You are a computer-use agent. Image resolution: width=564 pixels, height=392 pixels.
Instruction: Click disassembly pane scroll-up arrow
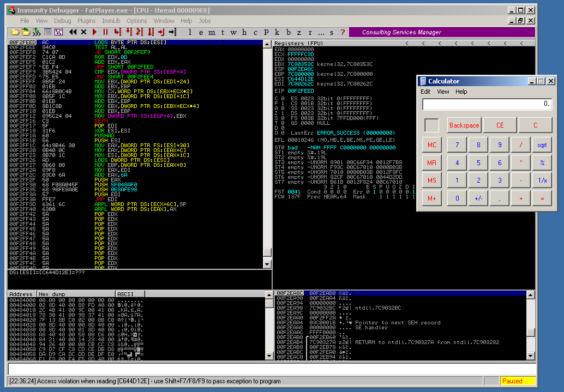(x=267, y=44)
